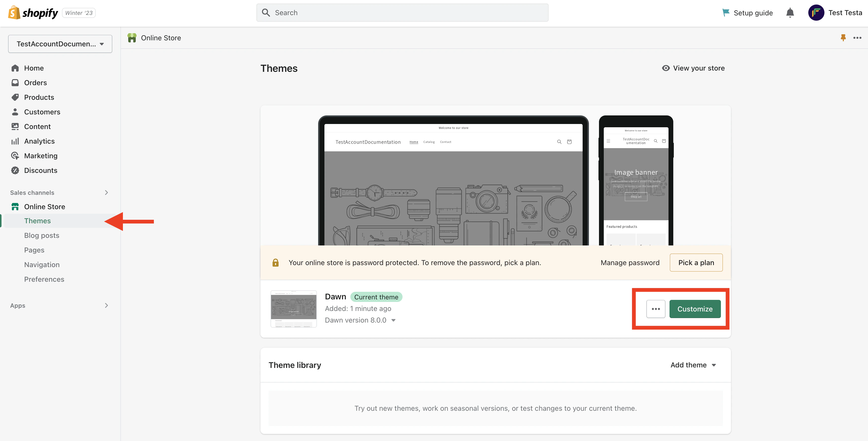Open the three-dot menu in page header

click(857, 38)
